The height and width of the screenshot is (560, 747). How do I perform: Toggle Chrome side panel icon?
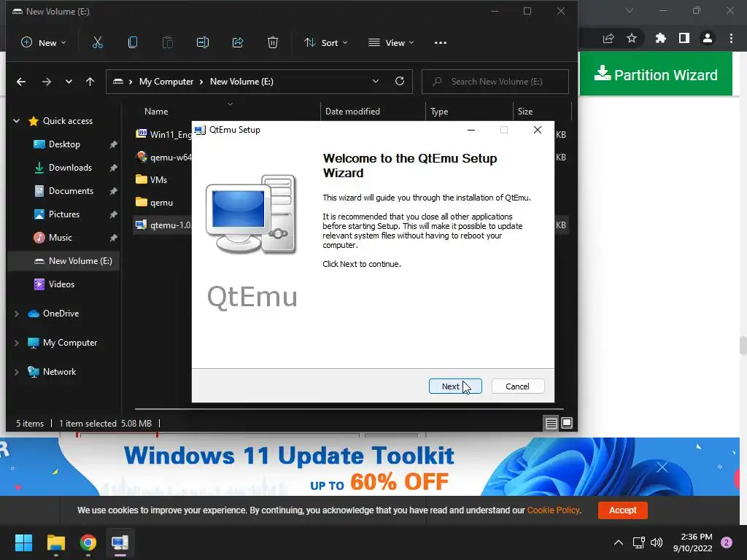[x=684, y=38]
